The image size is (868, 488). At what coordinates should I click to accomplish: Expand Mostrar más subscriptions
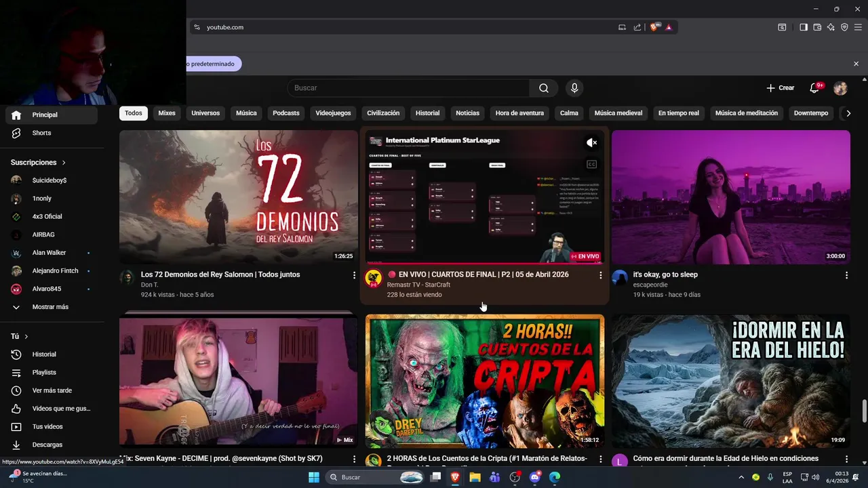pyautogui.click(x=52, y=307)
